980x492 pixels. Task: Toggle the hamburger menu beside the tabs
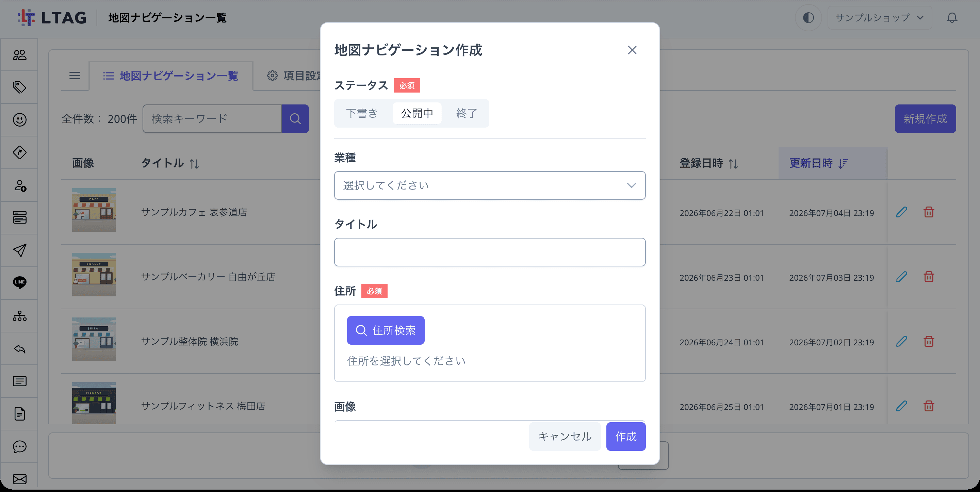point(75,76)
